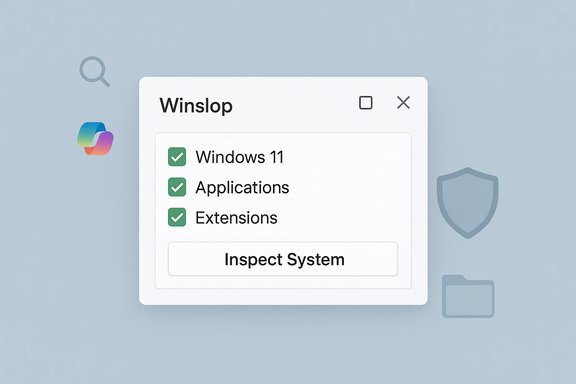Click the Winslop window title
The width and height of the screenshot is (576, 384).
pos(196,106)
